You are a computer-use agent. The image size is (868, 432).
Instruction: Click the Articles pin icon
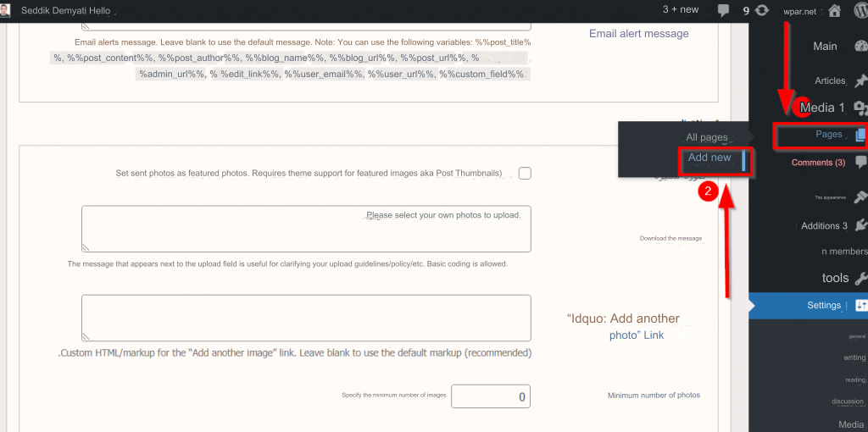point(860,80)
